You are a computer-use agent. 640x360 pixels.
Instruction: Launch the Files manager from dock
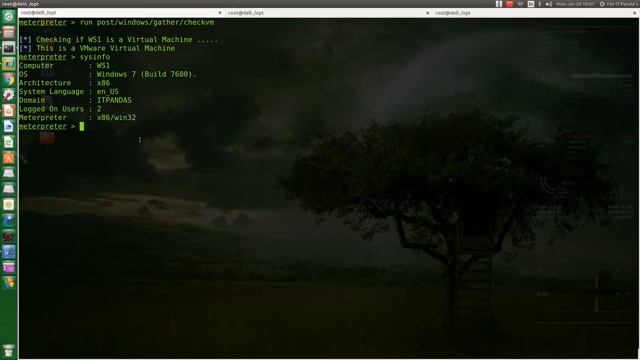tap(9, 33)
